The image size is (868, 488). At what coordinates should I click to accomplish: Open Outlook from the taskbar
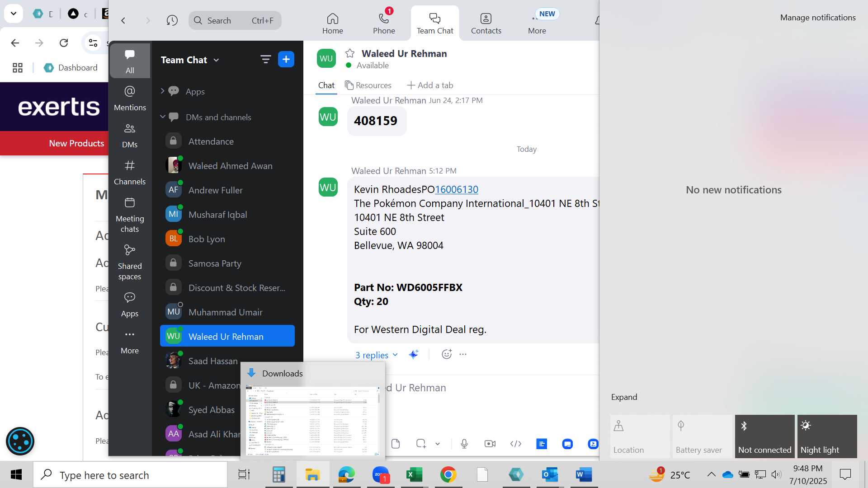pos(550,475)
